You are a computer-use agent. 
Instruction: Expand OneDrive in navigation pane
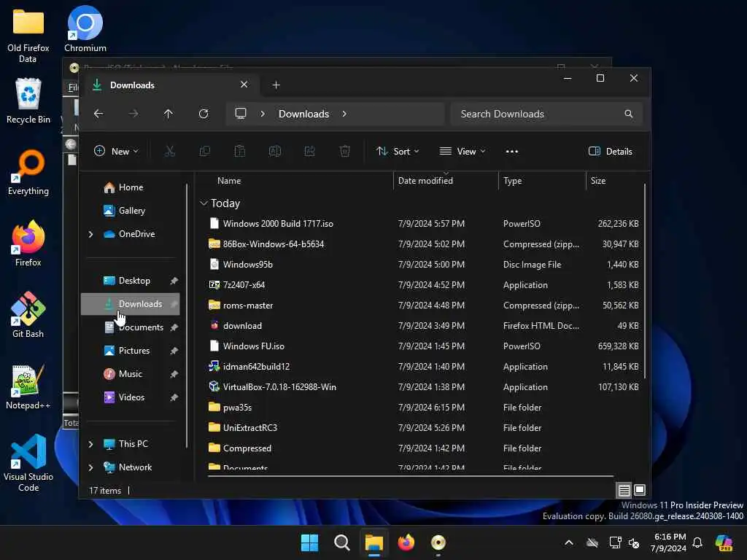coord(90,234)
